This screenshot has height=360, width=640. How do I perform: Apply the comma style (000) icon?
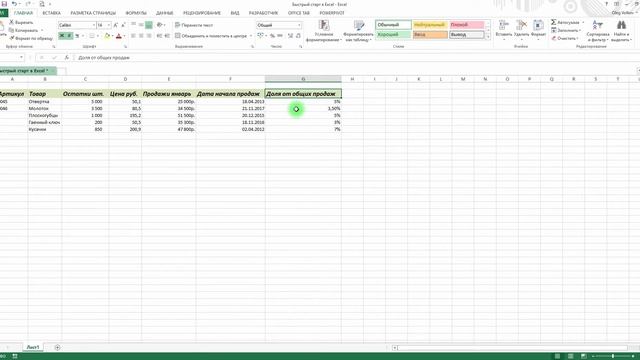[x=280, y=36]
